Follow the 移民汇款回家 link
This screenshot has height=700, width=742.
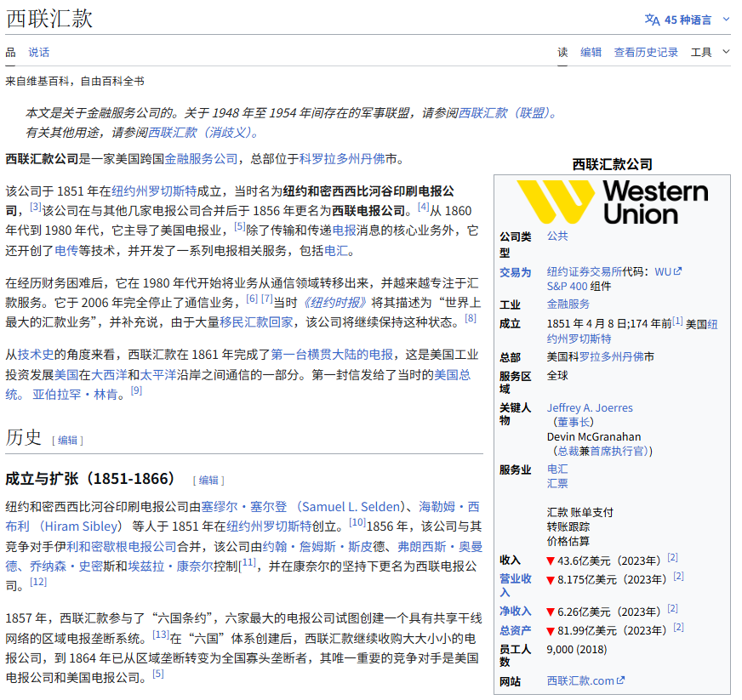click(256, 322)
